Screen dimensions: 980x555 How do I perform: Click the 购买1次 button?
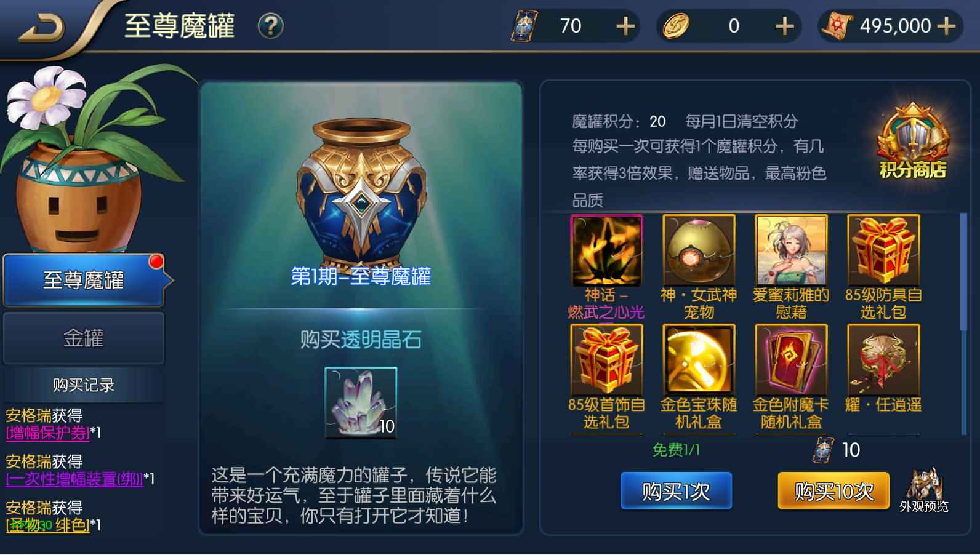676,491
